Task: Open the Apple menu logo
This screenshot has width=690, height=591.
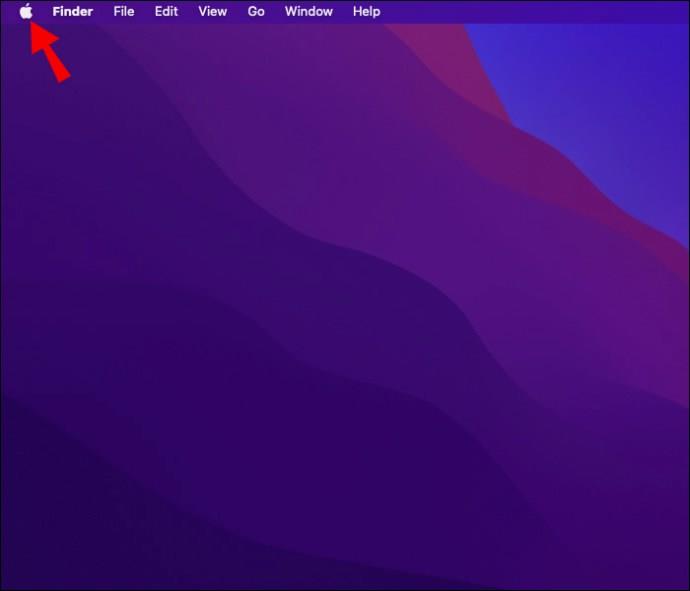Action: click(26, 11)
